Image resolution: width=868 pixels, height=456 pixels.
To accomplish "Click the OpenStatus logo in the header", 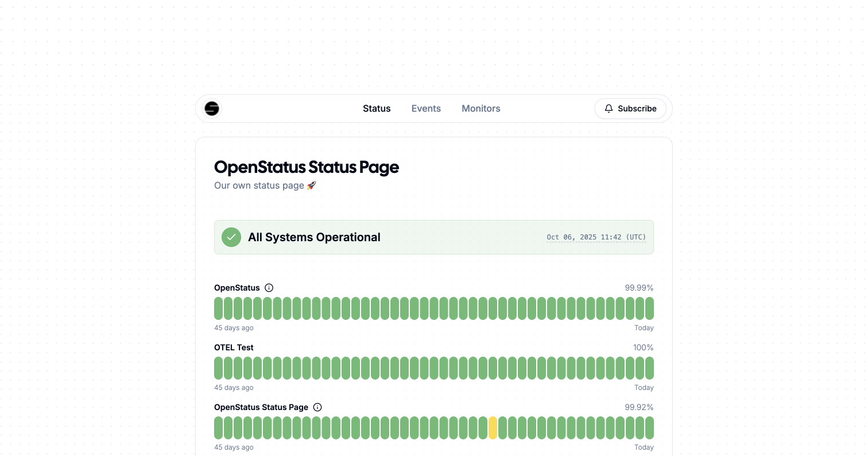I will point(211,109).
